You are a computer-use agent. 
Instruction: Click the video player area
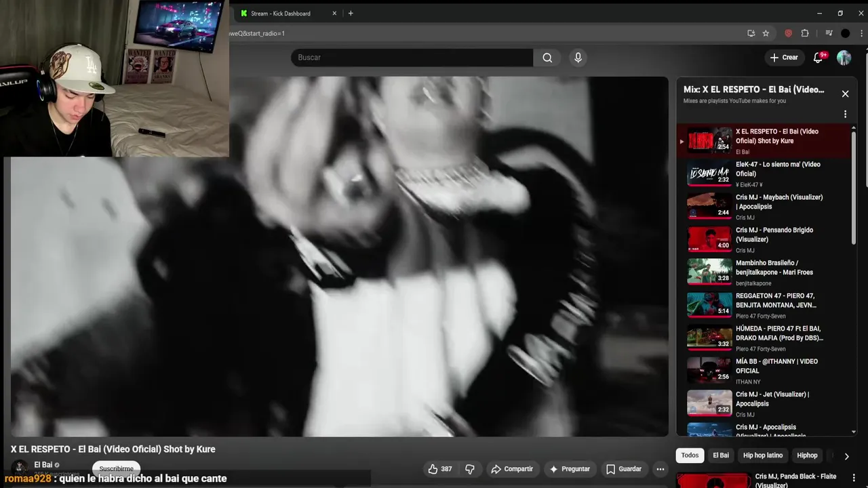tap(339, 256)
